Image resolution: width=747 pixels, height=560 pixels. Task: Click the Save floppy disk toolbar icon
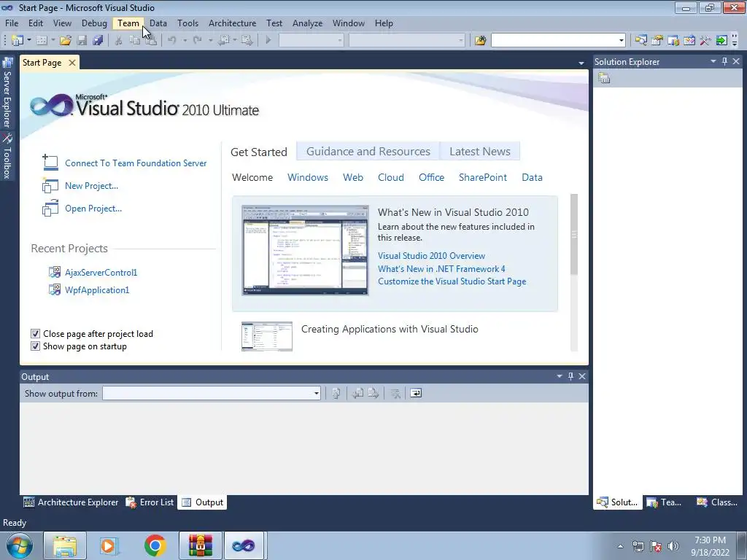coord(82,41)
